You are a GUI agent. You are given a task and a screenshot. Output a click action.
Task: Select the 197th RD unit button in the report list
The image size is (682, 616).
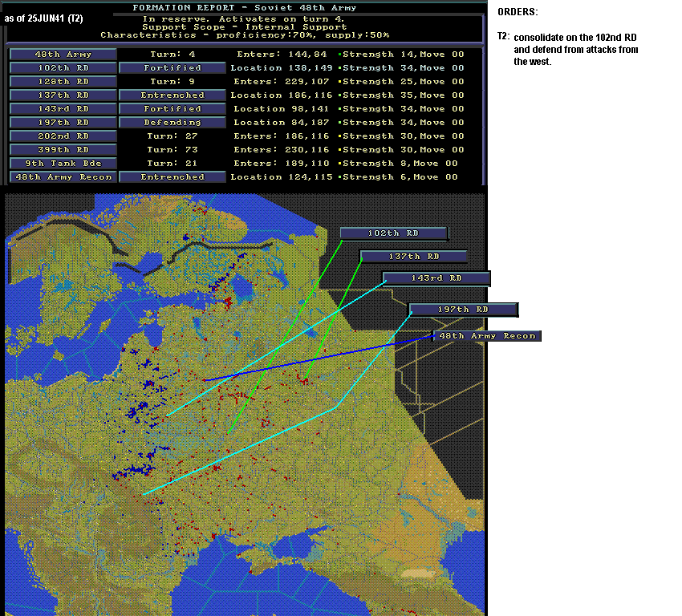tap(63, 123)
